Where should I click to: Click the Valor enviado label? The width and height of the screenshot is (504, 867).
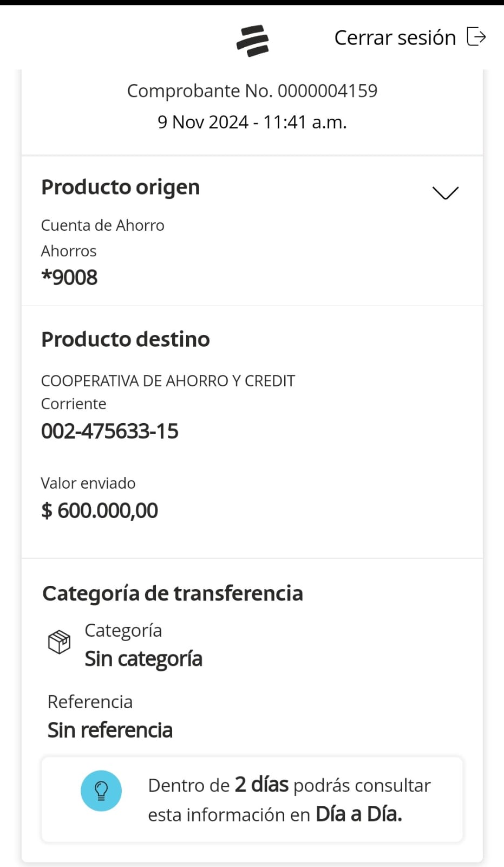[88, 483]
